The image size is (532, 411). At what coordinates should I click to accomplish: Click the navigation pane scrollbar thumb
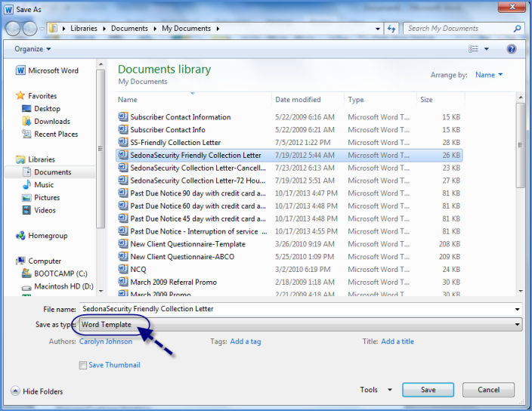[x=100, y=149]
